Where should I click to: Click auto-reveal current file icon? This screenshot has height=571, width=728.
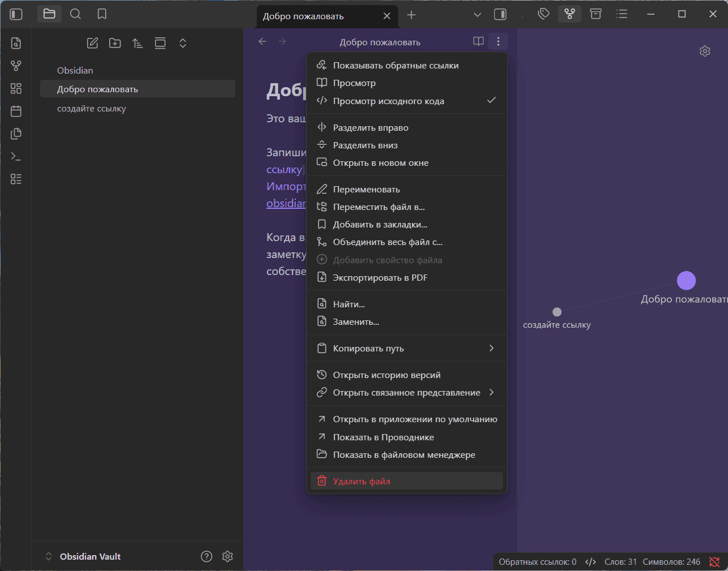click(160, 43)
